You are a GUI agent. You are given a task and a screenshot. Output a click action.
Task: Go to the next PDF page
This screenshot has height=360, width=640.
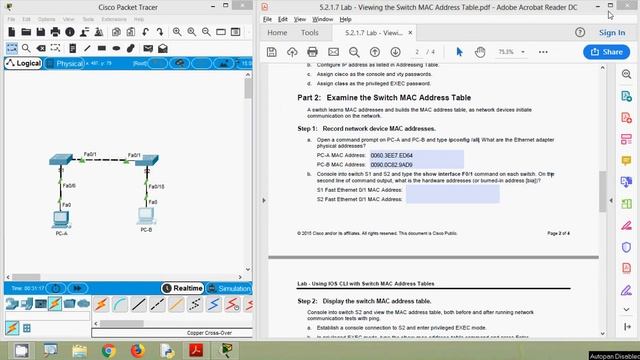click(x=396, y=52)
